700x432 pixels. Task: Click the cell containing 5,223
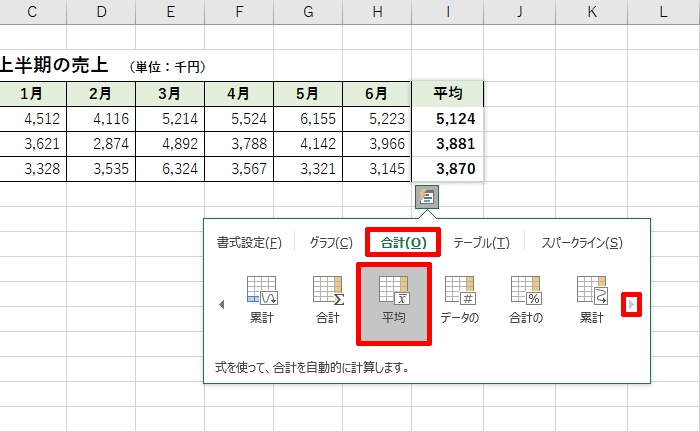click(377, 119)
